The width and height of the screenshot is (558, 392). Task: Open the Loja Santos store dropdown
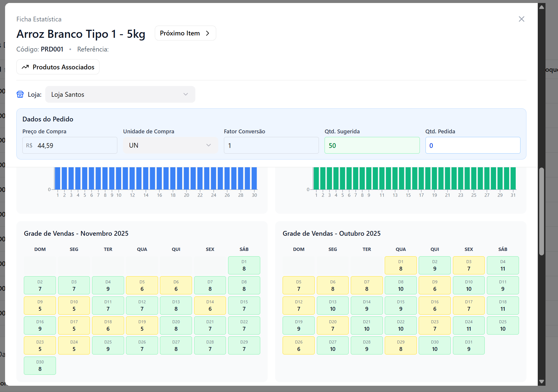(120, 94)
